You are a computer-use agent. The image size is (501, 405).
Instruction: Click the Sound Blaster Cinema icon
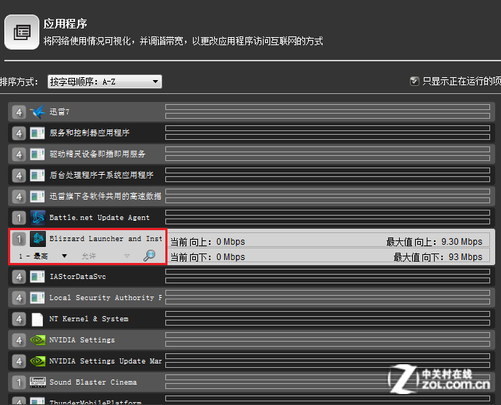pyautogui.click(x=37, y=382)
